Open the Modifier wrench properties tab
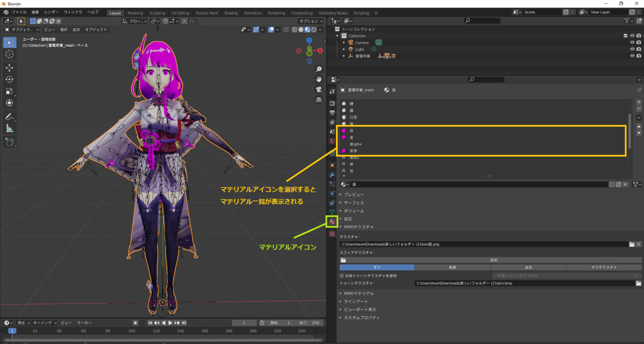Image resolution: width=644 pixels, height=344 pixels. 332,174
